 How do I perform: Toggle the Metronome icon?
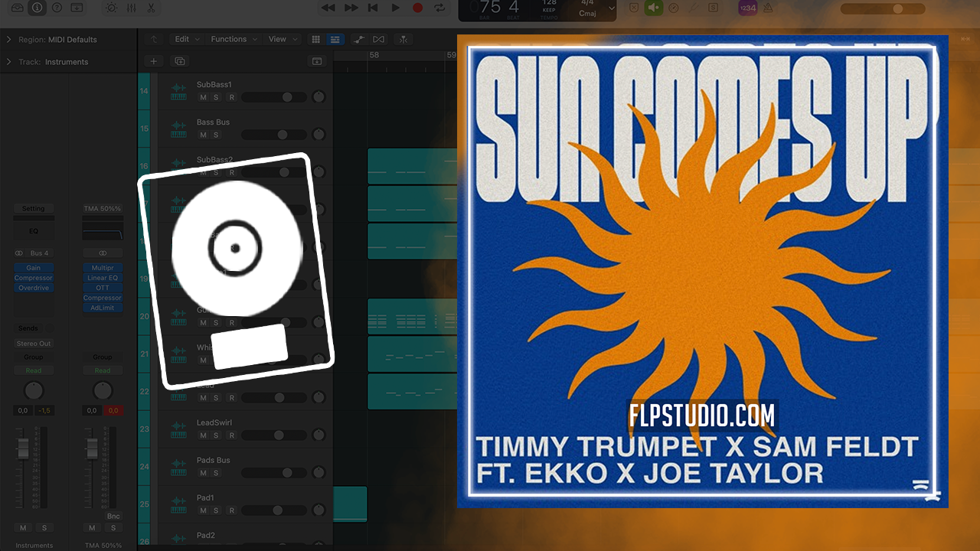(x=769, y=8)
